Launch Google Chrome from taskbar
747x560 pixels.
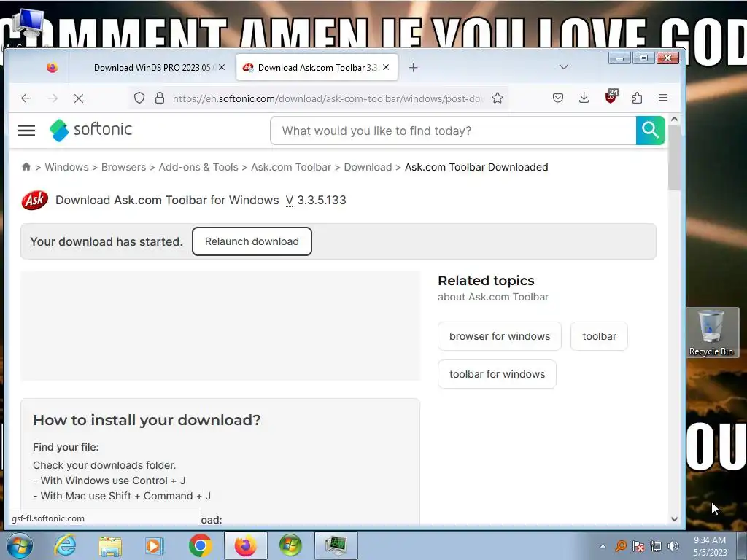(x=200, y=545)
